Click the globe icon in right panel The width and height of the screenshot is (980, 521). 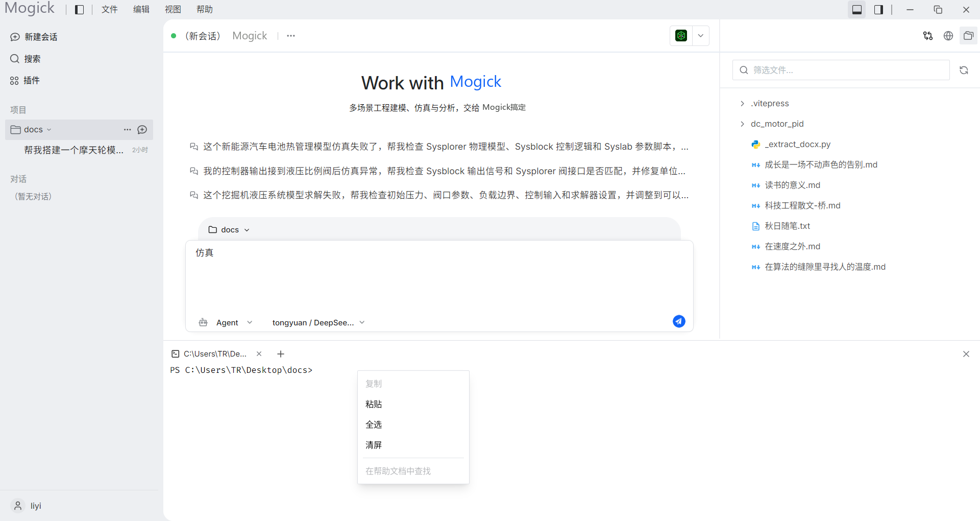[x=948, y=36]
